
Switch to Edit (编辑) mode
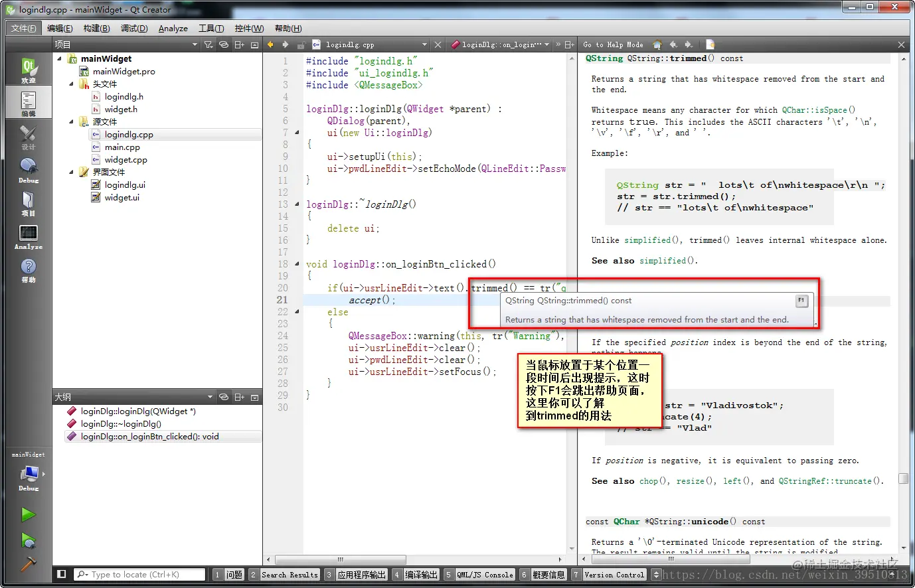[x=28, y=103]
